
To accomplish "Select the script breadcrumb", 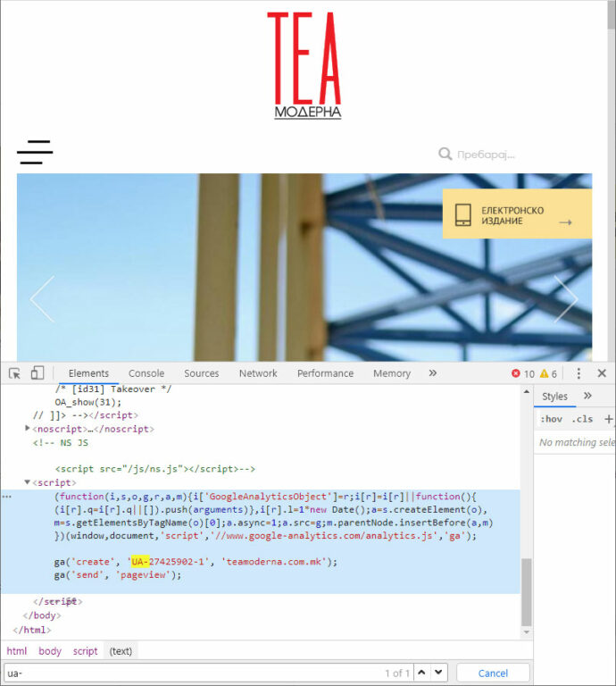I will tap(85, 651).
